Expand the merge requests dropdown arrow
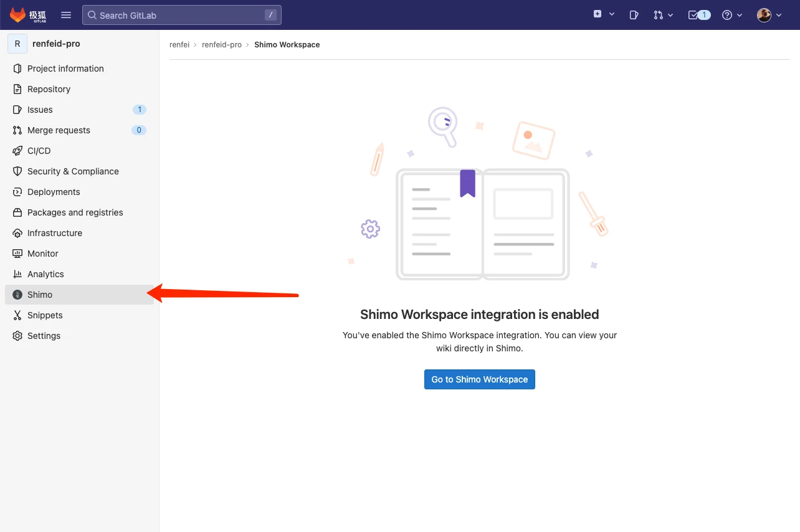 coord(670,15)
